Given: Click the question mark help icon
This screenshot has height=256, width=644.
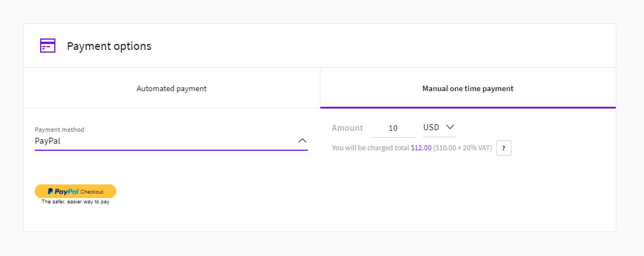Looking at the screenshot, I should (x=503, y=148).
